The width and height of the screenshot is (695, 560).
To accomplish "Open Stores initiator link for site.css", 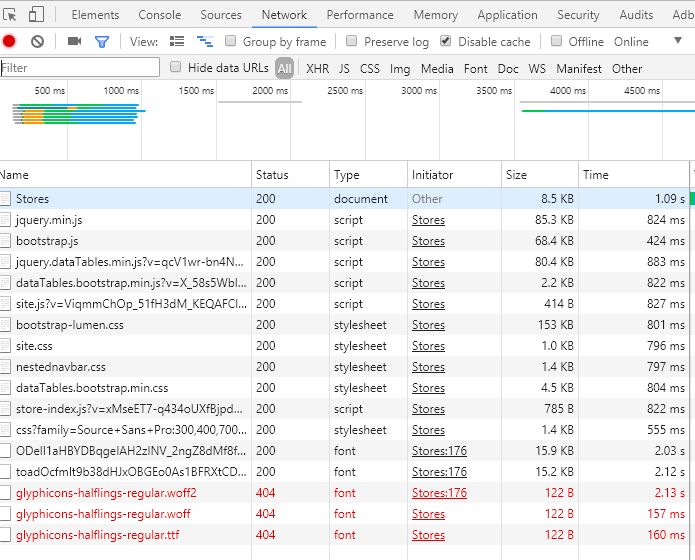I will tap(428, 346).
